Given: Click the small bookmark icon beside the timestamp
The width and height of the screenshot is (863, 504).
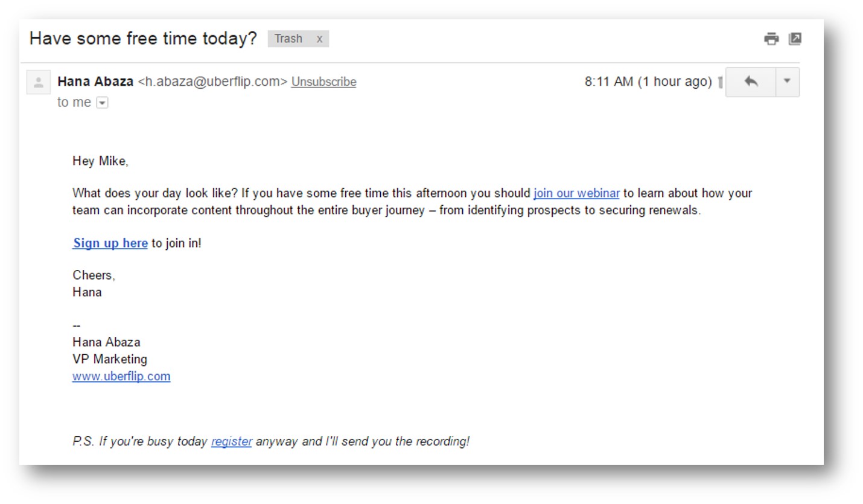Looking at the screenshot, I should [x=721, y=82].
